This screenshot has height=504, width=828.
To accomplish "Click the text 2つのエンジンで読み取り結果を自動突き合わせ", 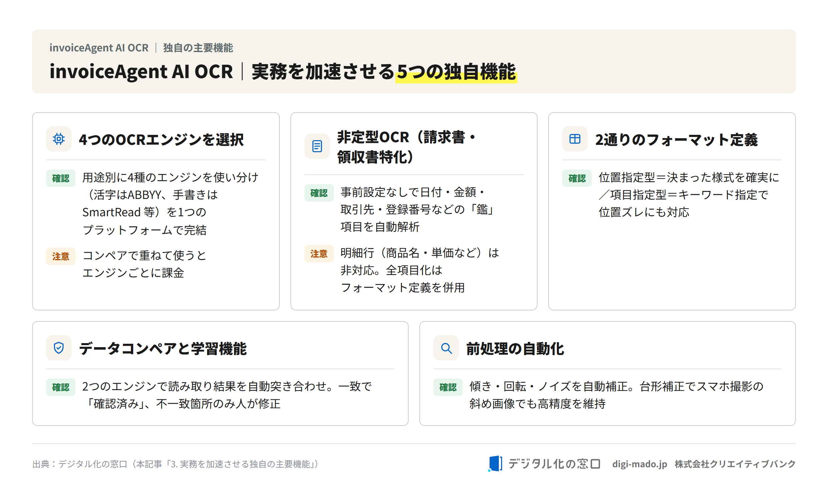I will tap(205, 387).
